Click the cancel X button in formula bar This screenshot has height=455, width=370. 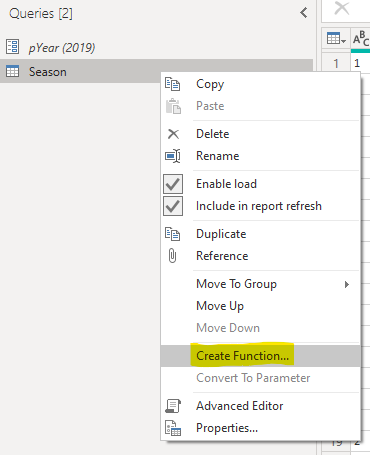[342, 8]
